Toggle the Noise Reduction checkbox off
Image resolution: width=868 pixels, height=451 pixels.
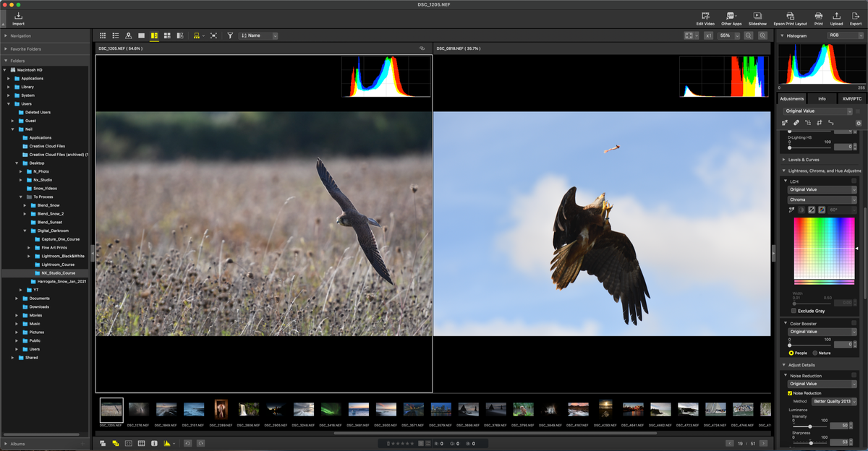788,392
